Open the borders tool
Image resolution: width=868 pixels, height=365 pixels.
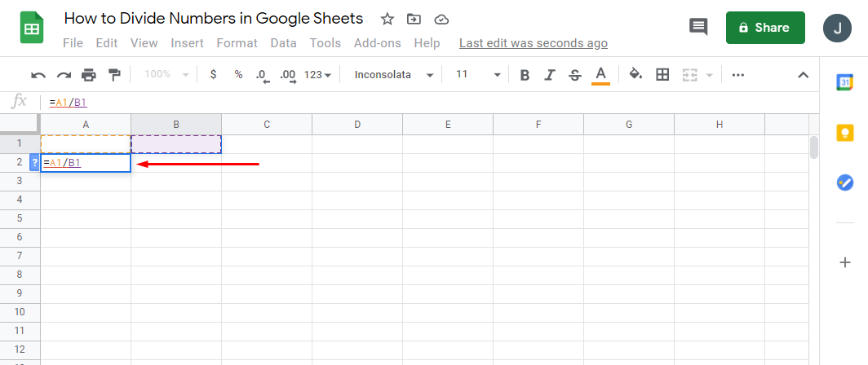662,75
